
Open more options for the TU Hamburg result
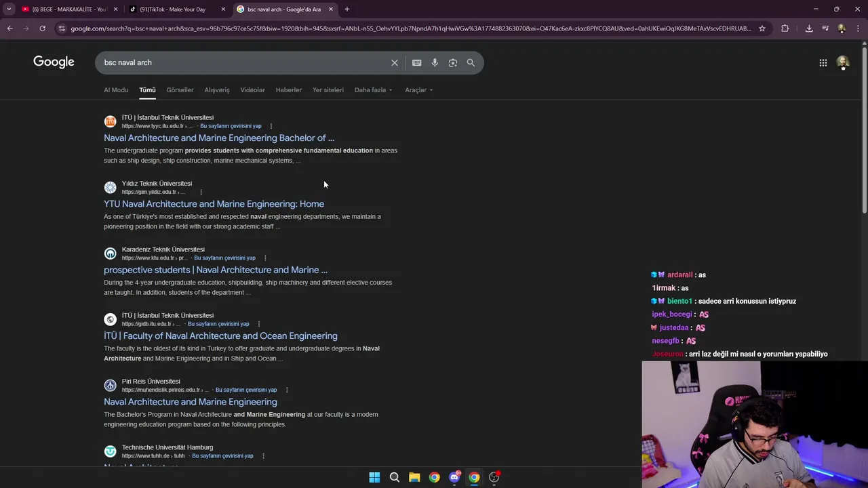point(263,455)
